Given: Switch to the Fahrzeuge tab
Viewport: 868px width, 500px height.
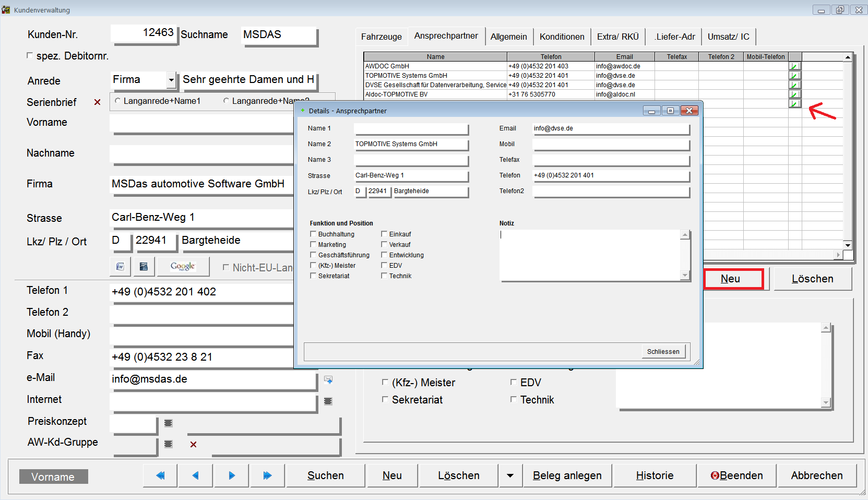Looking at the screenshot, I should click(382, 37).
